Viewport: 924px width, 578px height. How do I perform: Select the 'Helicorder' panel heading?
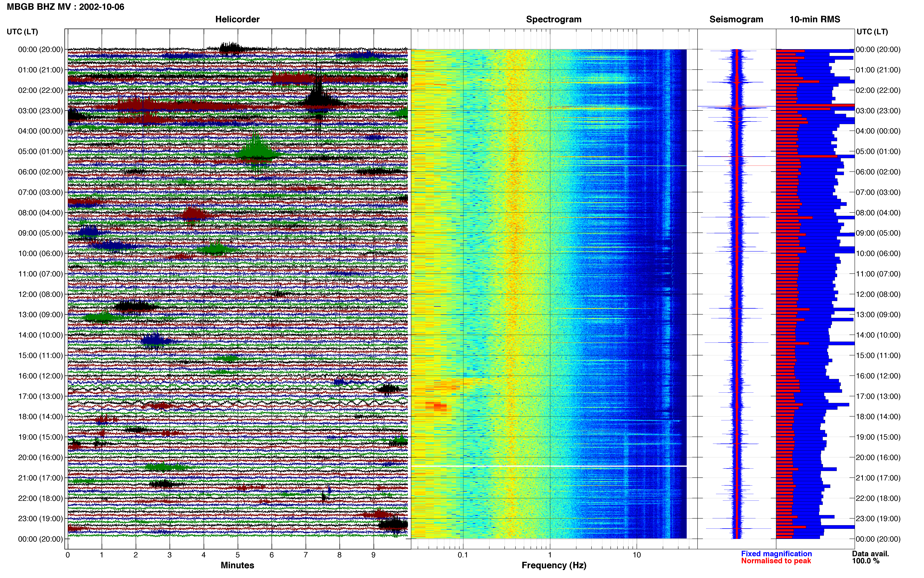tap(237, 20)
